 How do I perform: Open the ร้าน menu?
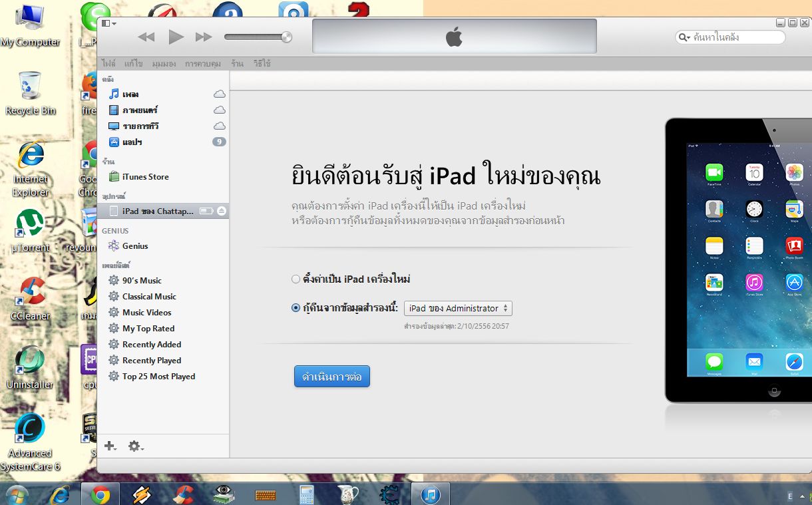pos(237,64)
